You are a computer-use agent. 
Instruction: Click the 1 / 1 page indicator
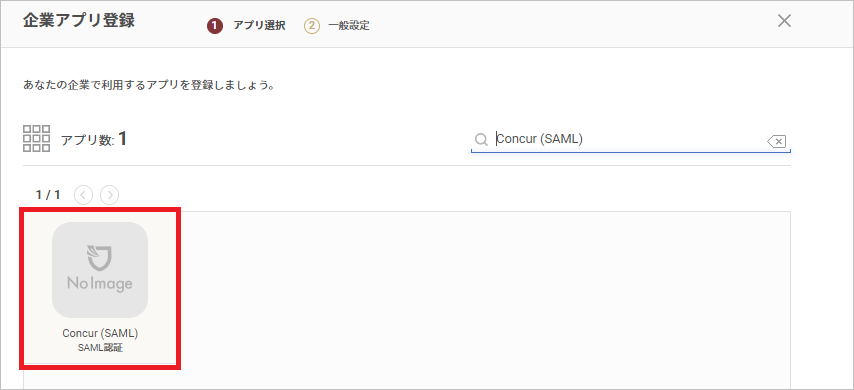[48, 194]
